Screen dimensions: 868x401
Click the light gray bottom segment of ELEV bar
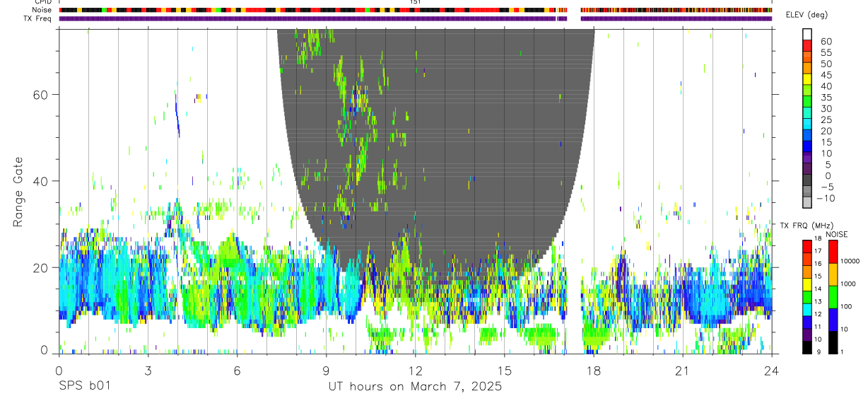click(x=807, y=203)
